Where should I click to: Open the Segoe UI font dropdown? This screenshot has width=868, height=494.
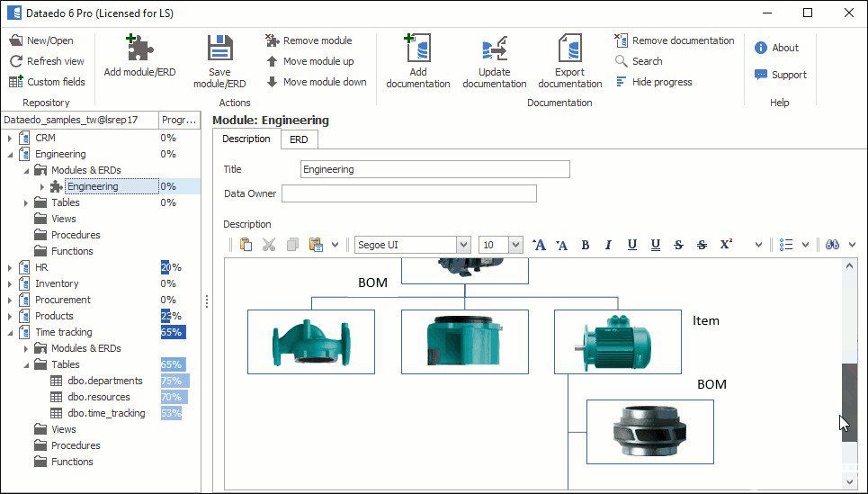pos(464,244)
